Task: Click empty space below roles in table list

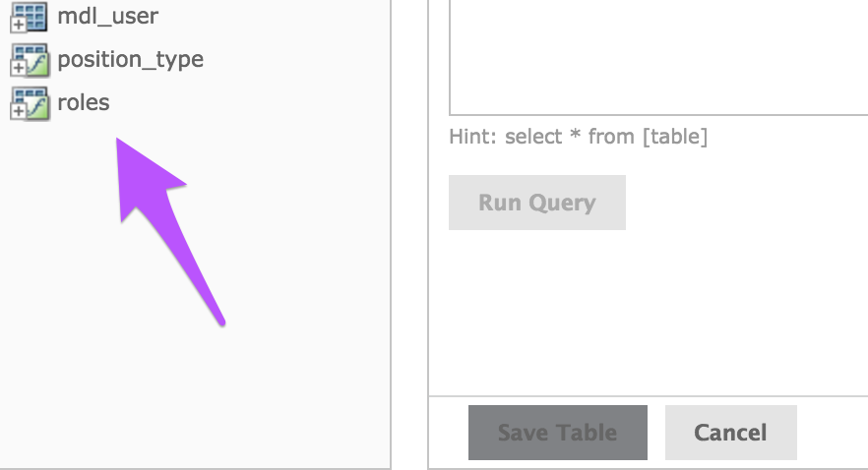Action: pos(194,387)
